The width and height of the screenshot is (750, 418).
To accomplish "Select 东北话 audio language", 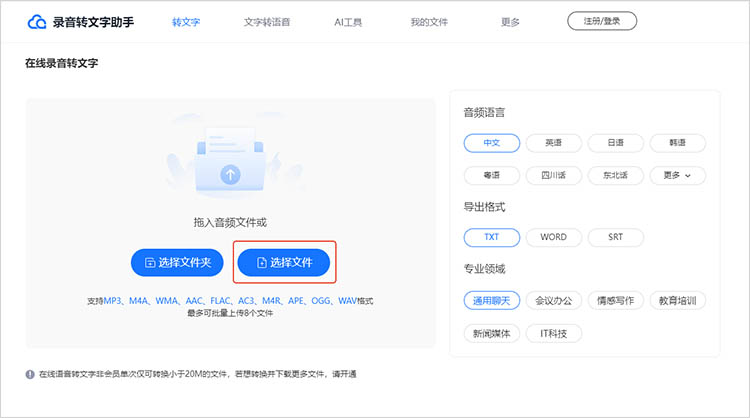I will point(616,176).
